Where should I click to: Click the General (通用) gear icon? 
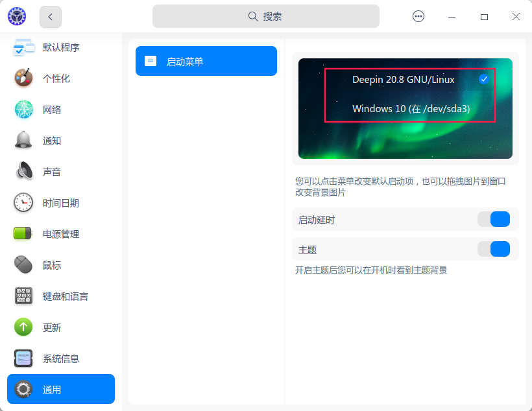(x=23, y=389)
